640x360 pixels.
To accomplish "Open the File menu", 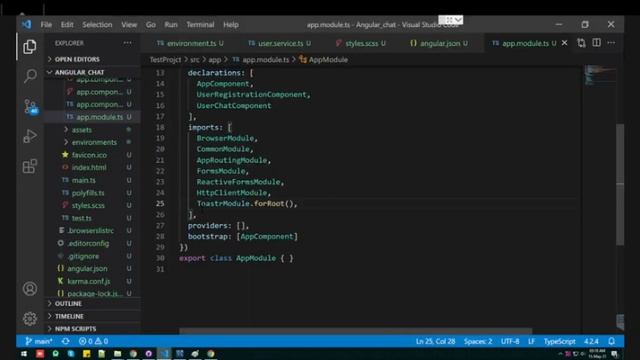I will click(x=46, y=24).
